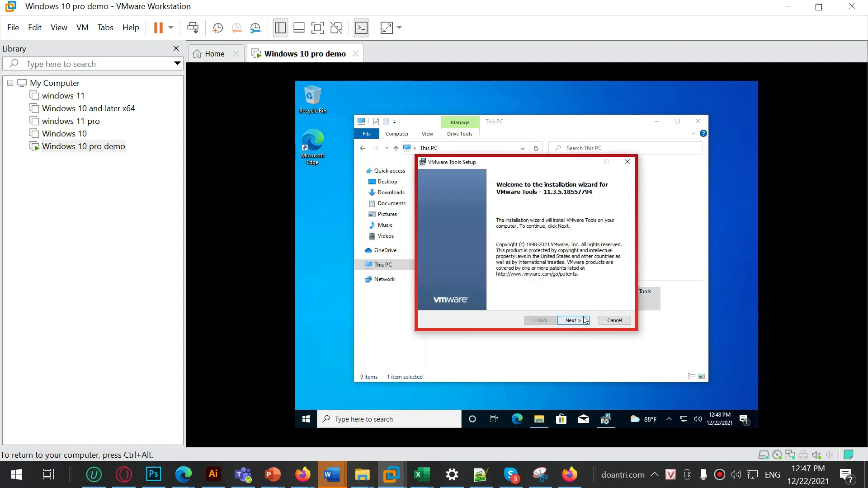Image resolution: width=868 pixels, height=488 pixels.
Task: Toggle the Library panel visibility
Action: (280, 28)
